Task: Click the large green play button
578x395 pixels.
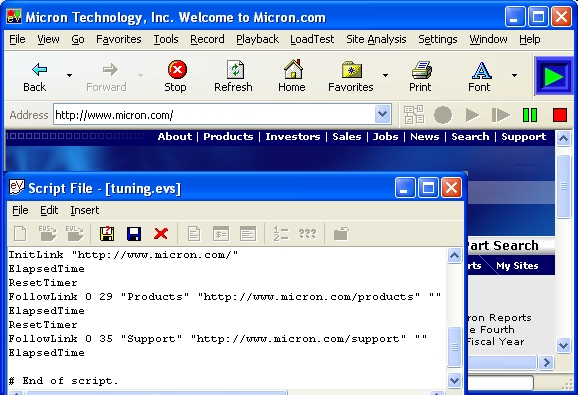Action: 553,77
